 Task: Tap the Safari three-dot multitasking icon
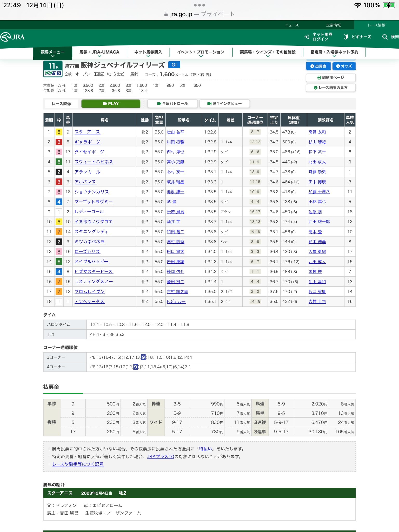(199, 5)
